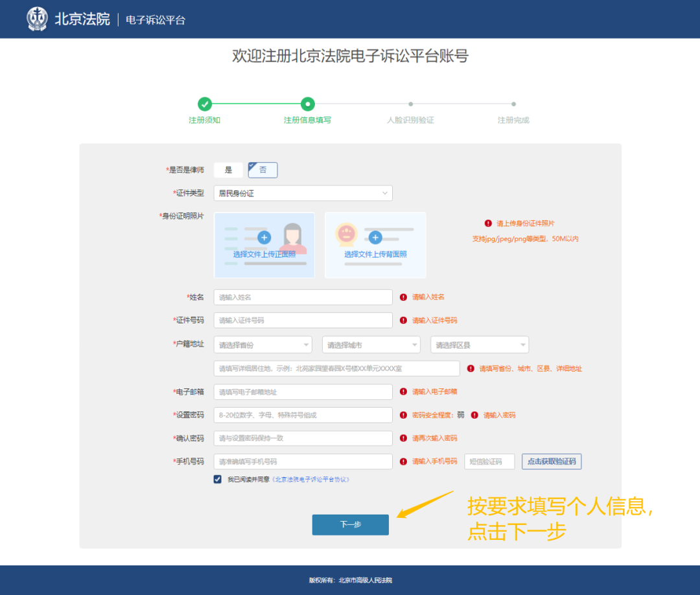This screenshot has width=700, height=595.
Task: Click the 注册完成 step dot
Action: (x=513, y=104)
